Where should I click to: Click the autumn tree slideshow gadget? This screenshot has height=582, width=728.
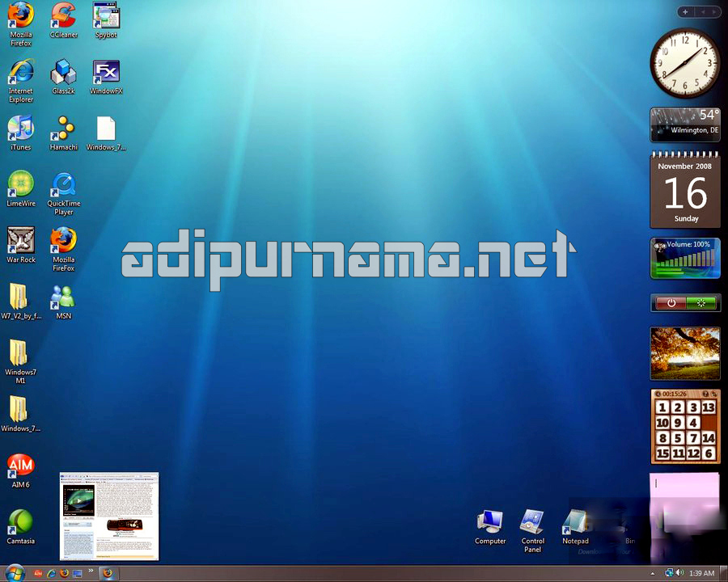tap(685, 354)
